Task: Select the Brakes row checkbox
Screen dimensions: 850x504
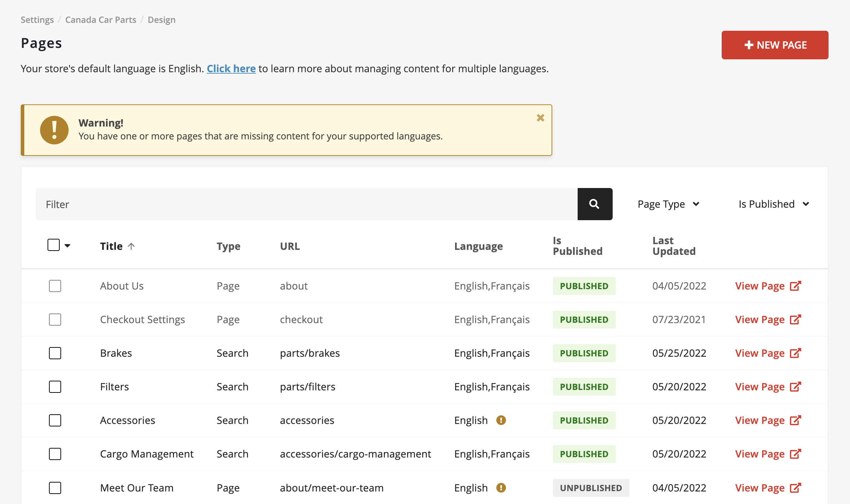Action: (55, 353)
